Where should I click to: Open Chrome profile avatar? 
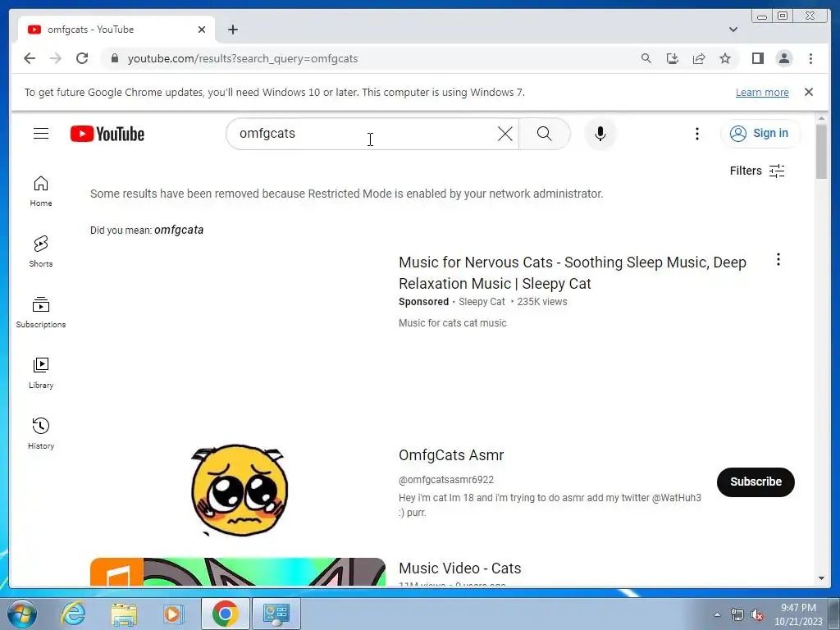coord(783,58)
